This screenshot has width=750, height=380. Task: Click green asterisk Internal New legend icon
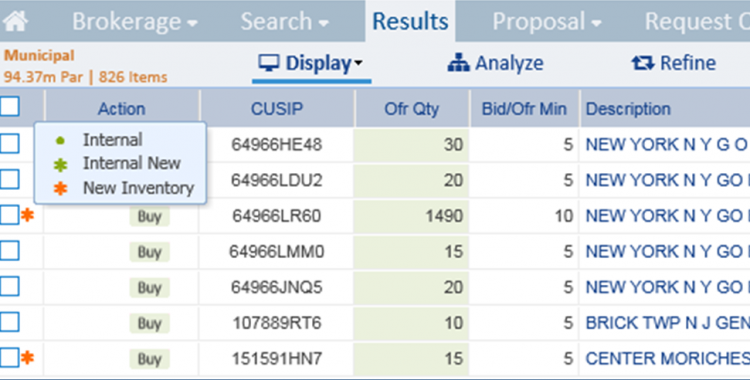pos(60,165)
